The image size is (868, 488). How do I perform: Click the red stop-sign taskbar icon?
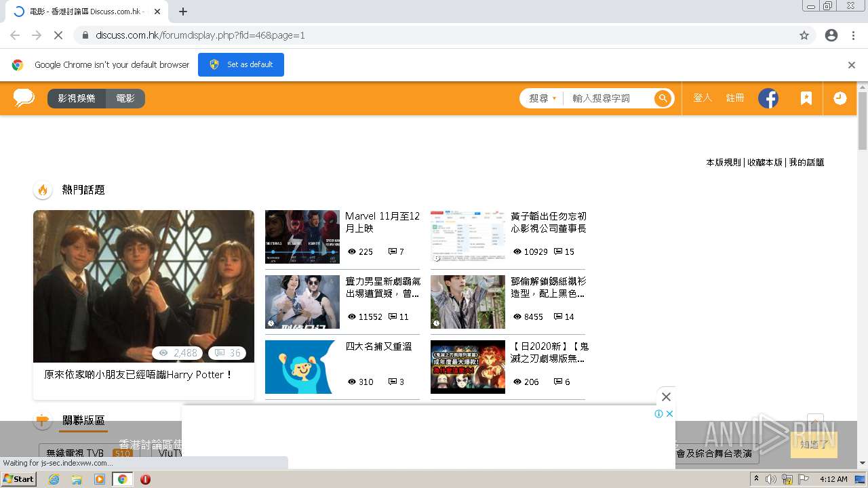pos(145,479)
